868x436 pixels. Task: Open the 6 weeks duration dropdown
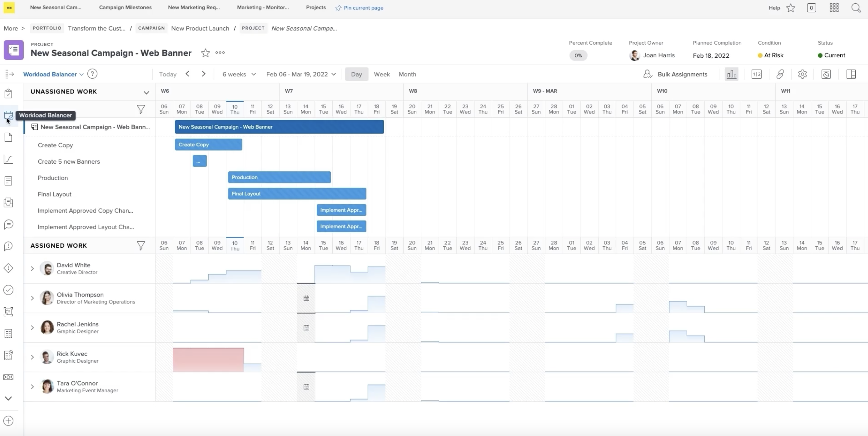[239, 74]
